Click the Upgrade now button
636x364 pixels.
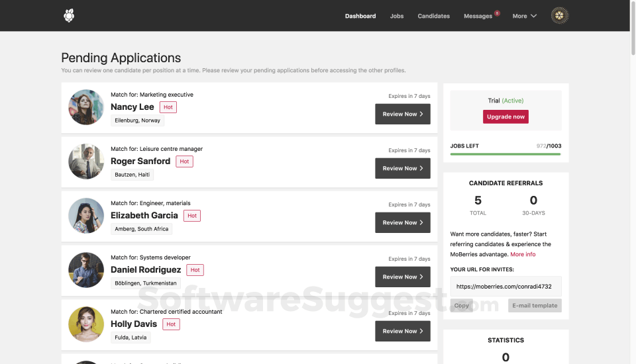pyautogui.click(x=505, y=116)
